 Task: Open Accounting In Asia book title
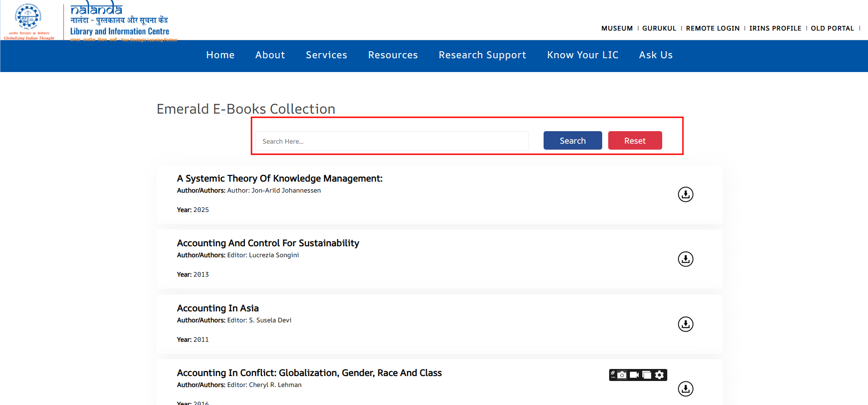(218, 308)
